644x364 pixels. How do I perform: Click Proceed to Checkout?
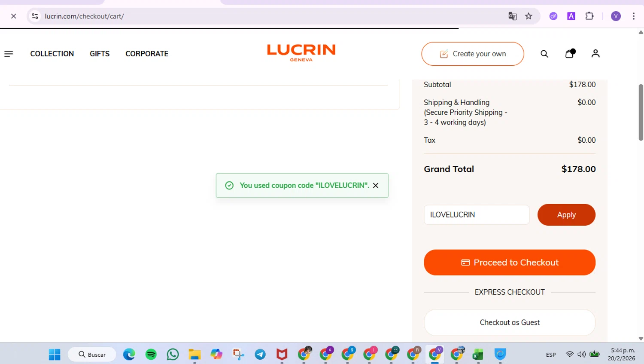click(x=510, y=263)
